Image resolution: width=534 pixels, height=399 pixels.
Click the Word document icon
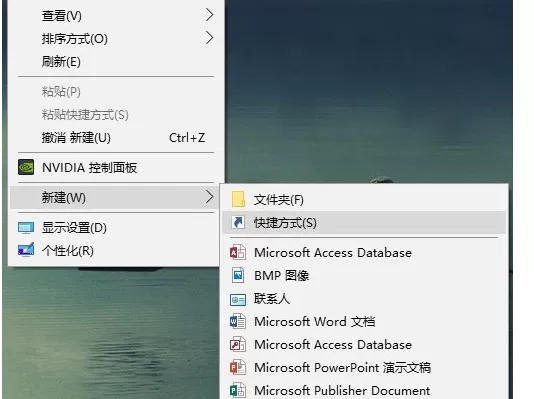(x=238, y=321)
